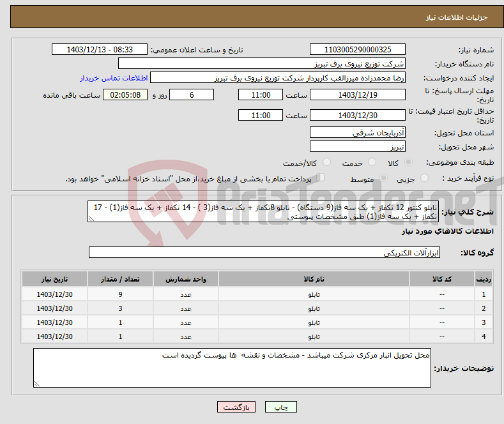The width and height of the screenshot is (504, 424).
Task: Click the buyer notes resize grip
Action: (37, 384)
